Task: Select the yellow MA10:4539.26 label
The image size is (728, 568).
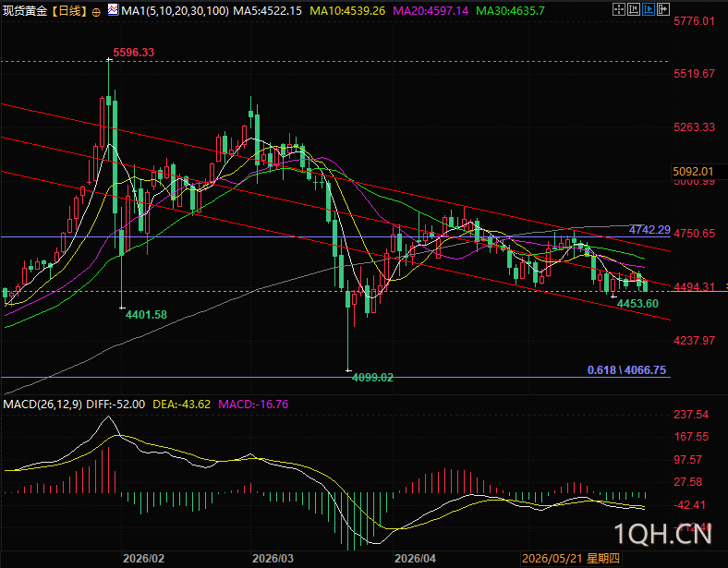Action: (347, 11)
